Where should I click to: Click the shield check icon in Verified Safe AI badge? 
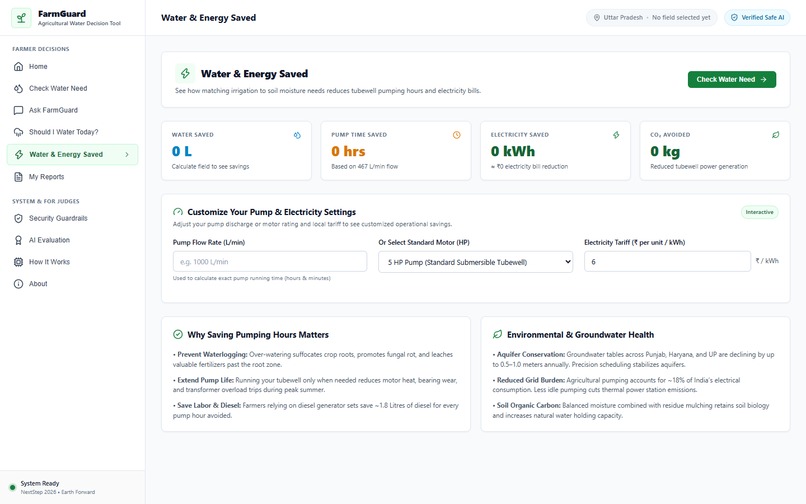pyautogui.click(x=734, y=17)
